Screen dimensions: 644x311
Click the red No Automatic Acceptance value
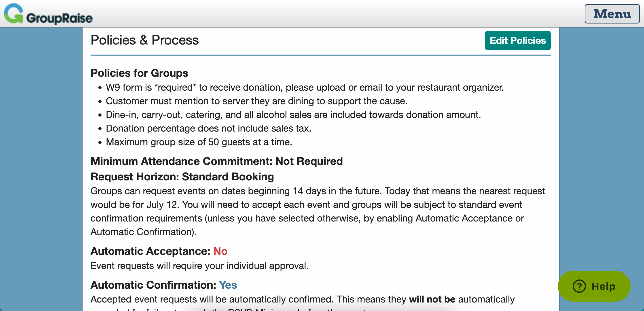220,251
